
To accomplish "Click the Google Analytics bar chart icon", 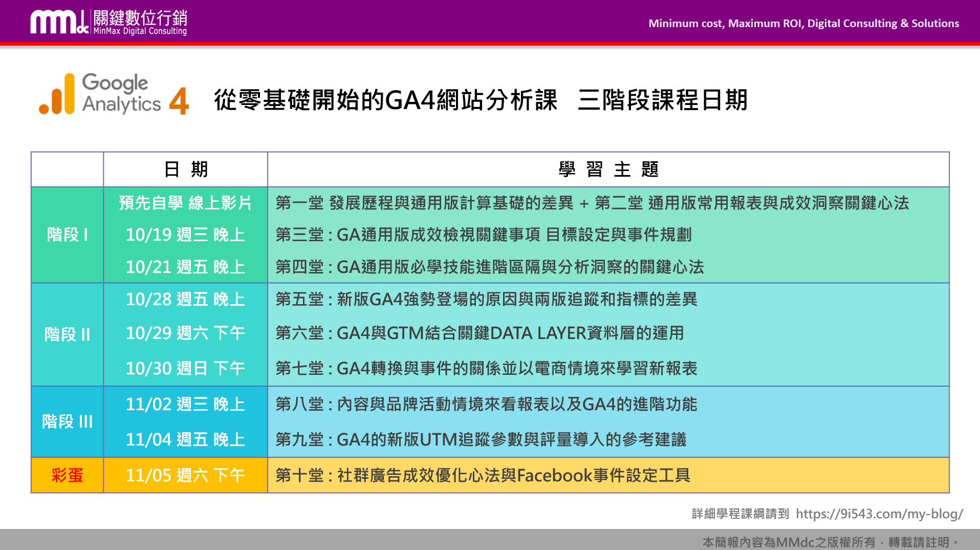I will [57, 95].
